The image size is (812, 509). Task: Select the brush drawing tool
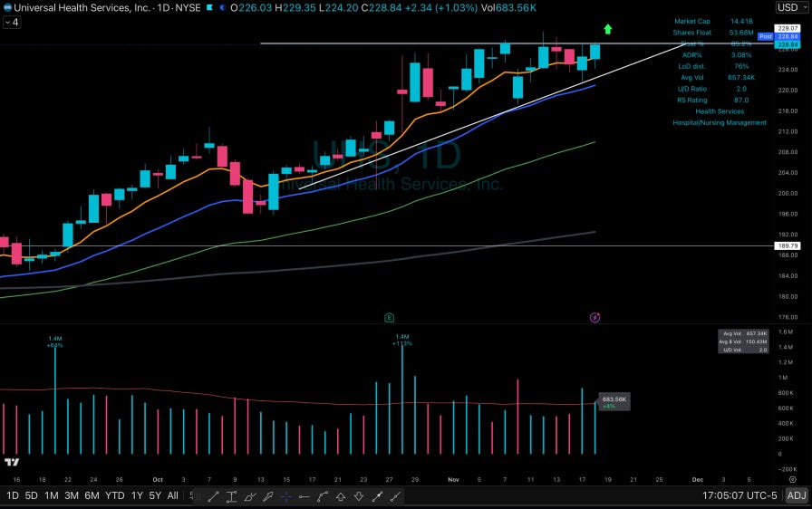249,497
